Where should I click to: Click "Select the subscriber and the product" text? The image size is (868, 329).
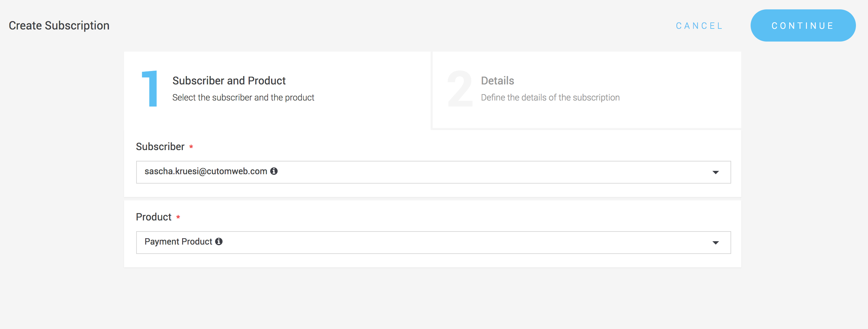[243, 97]
